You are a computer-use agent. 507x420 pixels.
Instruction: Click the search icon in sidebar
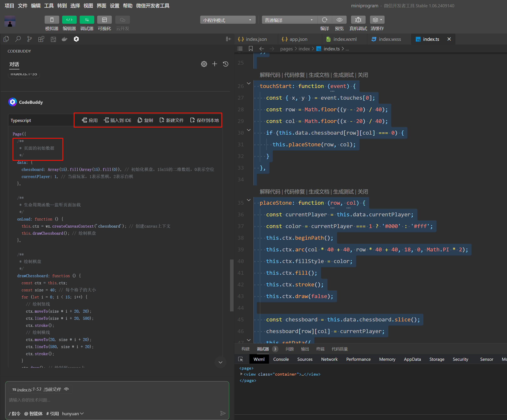tap(18, 39)
